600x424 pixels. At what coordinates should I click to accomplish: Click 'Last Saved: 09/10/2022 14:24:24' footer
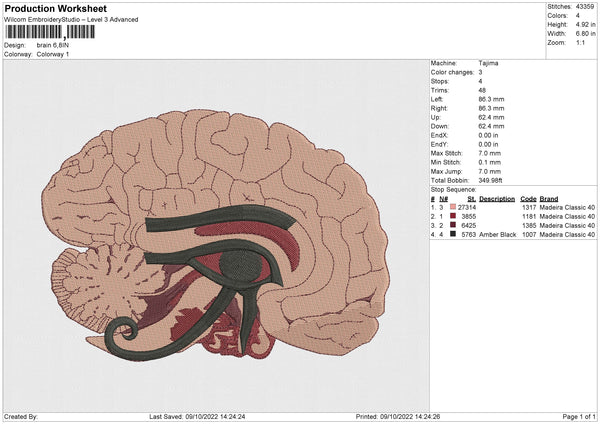pos(197,416)
